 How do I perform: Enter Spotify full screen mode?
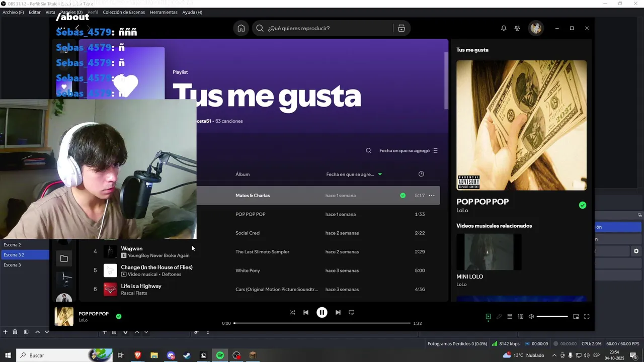pyautogui.click(x=587, y=316)
